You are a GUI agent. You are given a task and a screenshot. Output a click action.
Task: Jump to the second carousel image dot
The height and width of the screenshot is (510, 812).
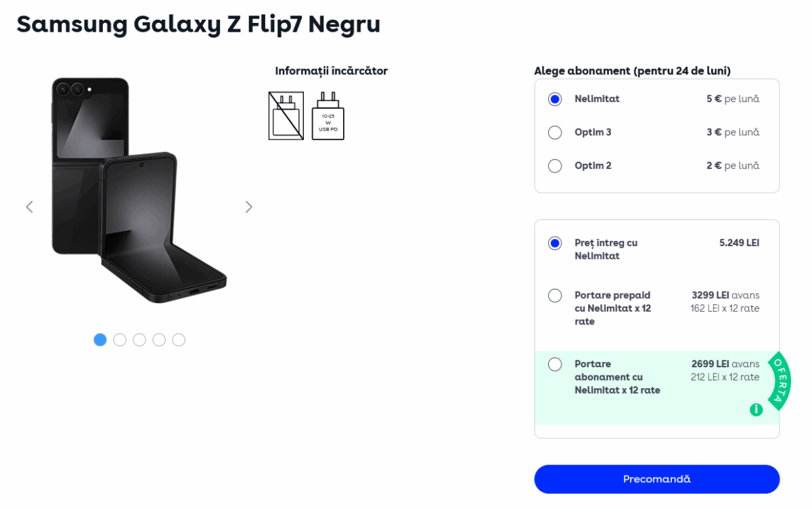pyautogui.click(x=120, y=340)
